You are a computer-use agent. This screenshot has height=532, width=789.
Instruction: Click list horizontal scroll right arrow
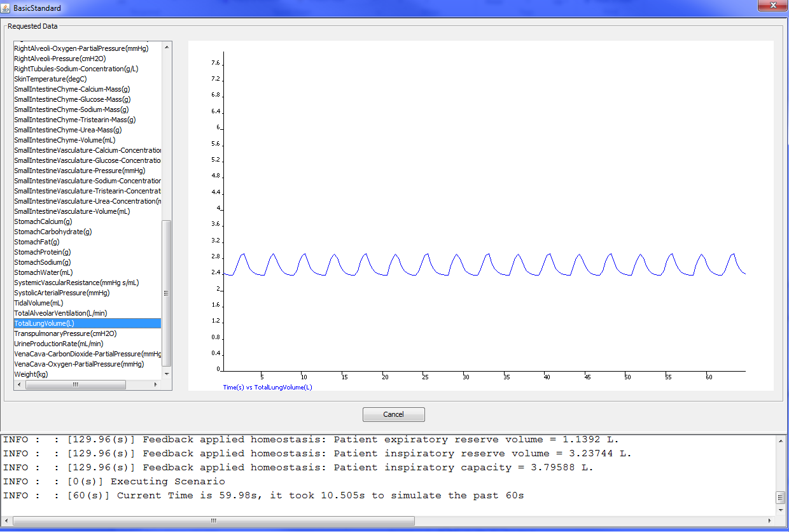point(157,385)
